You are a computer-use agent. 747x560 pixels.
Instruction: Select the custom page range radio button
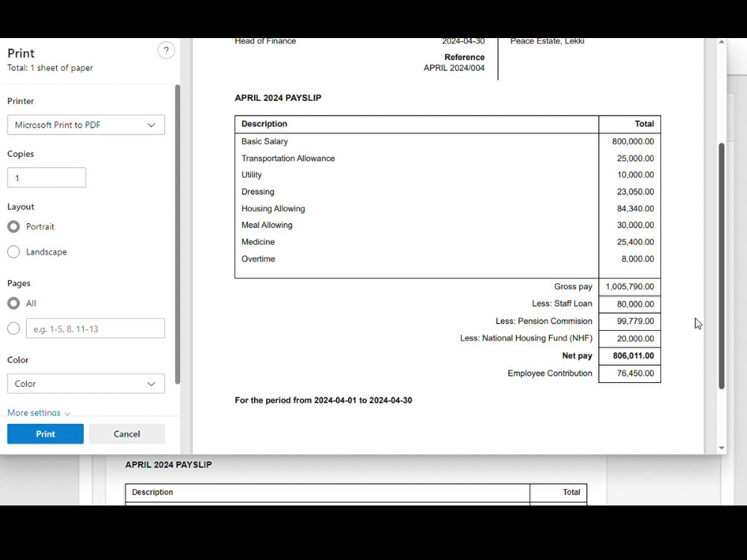(x=13, y=329)
